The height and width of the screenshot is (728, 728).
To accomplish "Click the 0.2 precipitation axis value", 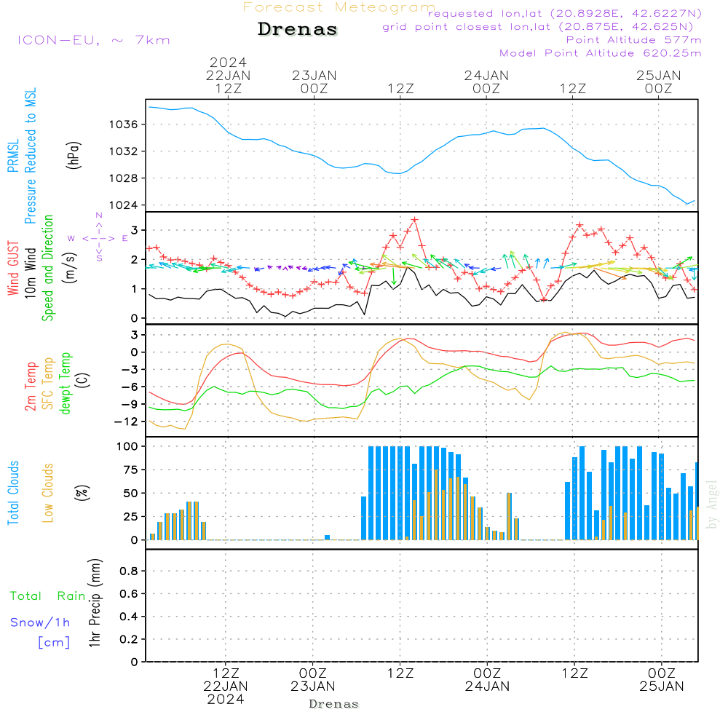I will 129,639.
